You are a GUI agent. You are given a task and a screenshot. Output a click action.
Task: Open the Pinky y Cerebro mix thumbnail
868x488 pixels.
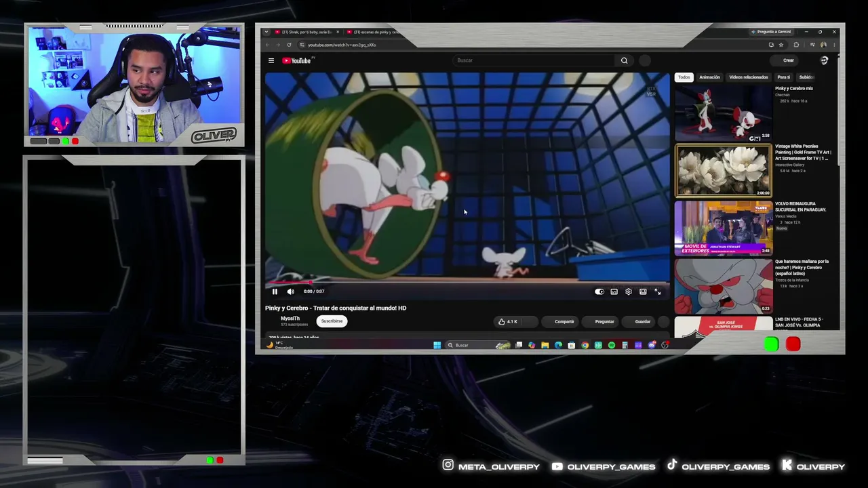click(x=723, y=113)
